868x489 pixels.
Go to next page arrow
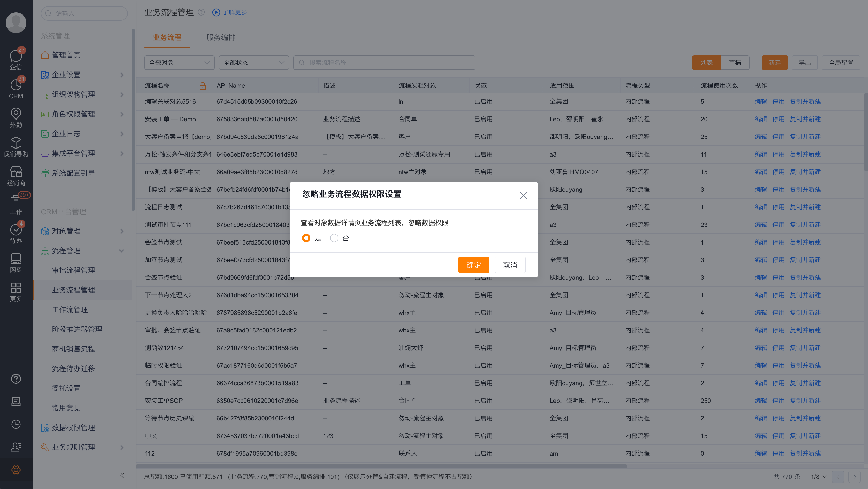click(854, 477)
